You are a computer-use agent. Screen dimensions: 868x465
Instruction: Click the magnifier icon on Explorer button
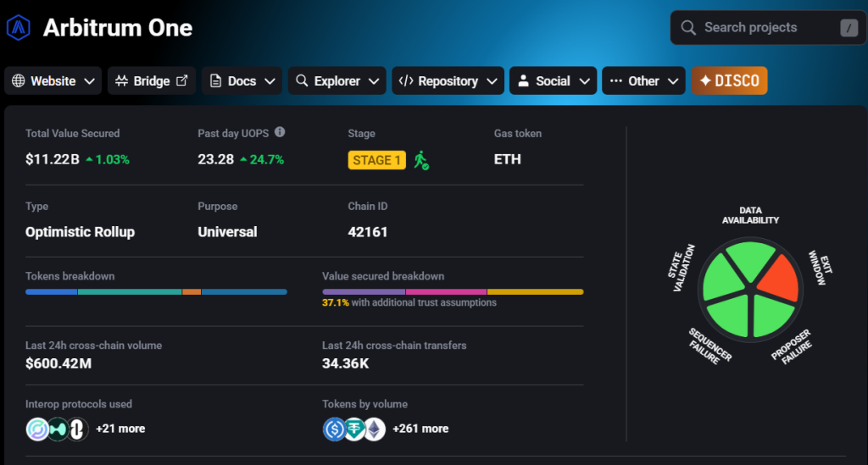302,80
